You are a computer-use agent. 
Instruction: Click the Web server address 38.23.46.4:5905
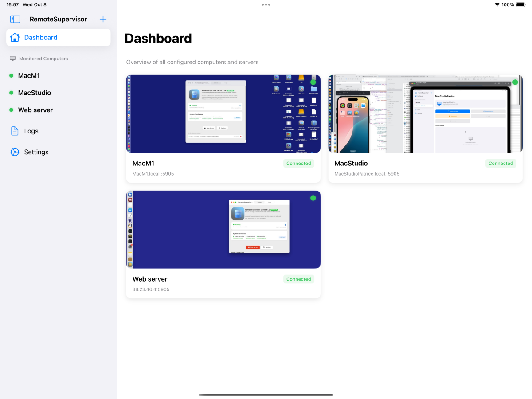pos(151,289)
